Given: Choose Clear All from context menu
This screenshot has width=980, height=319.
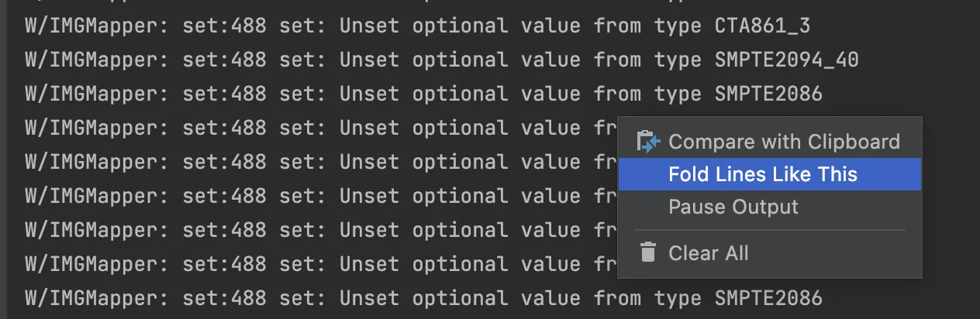Looking at the screenshot, I should pos(708,252).
